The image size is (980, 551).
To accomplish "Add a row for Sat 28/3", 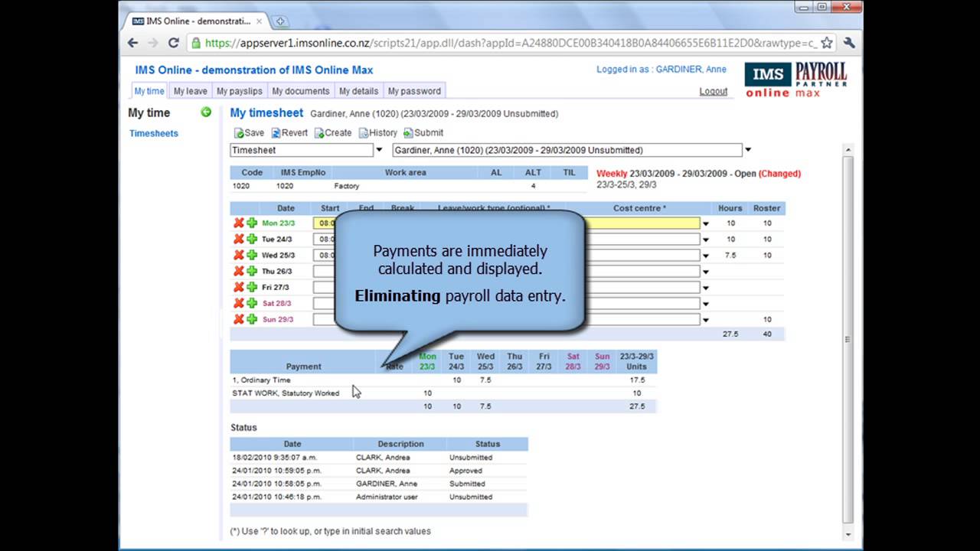I will click(252, 303).
